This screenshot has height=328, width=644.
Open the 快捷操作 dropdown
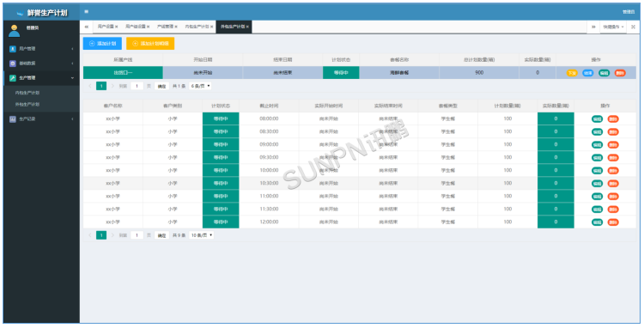pyautogui.click(x=613, y=27)
